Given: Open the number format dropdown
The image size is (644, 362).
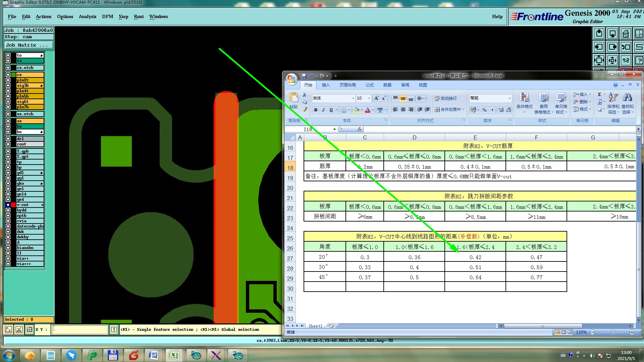Looking at the screenshot, I should pyautogui.click(x=509, y=98).
